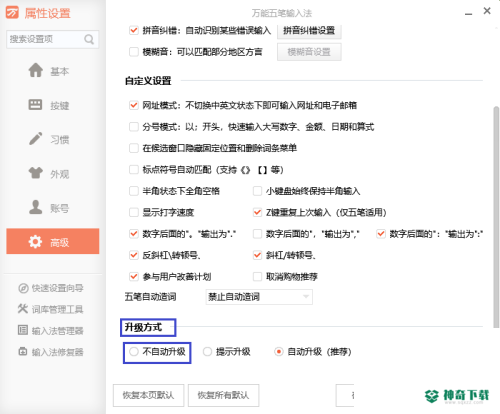500x414 pixels.
Task: Toggle 数字后面的"。"输出为"." checkbox
Action: (134, 234)
